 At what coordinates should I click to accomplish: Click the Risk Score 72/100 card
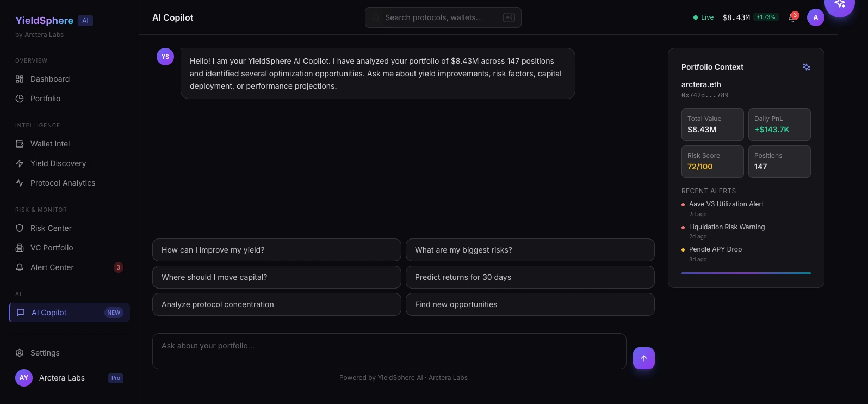[712, 162]
